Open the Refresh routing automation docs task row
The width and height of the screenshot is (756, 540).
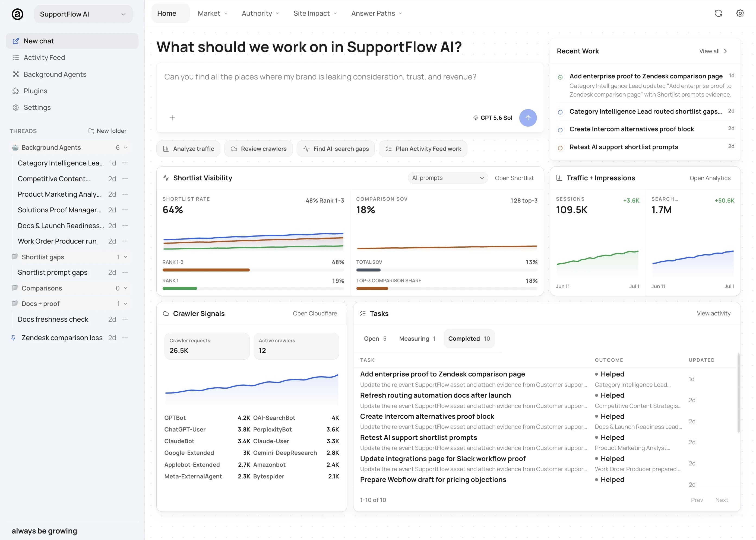545,400
